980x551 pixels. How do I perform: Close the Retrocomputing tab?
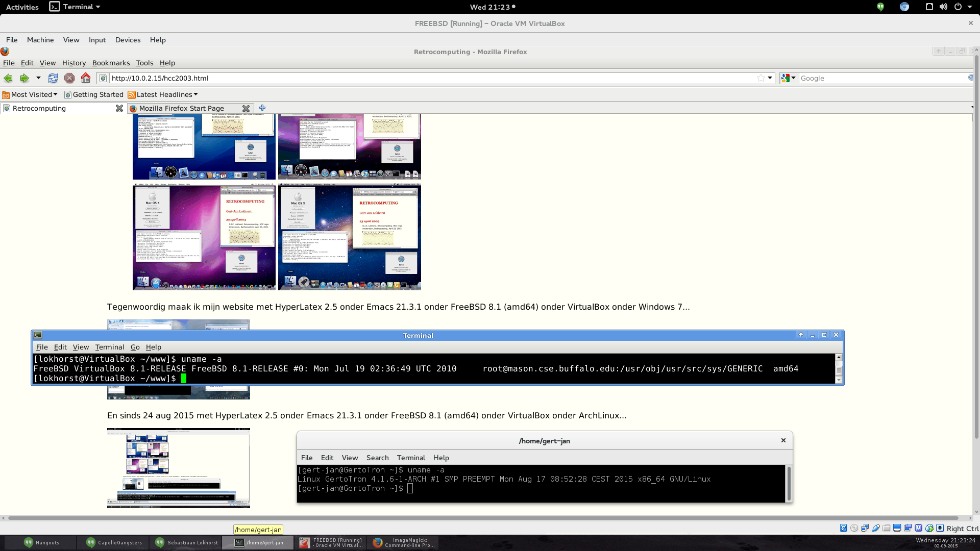119,108
